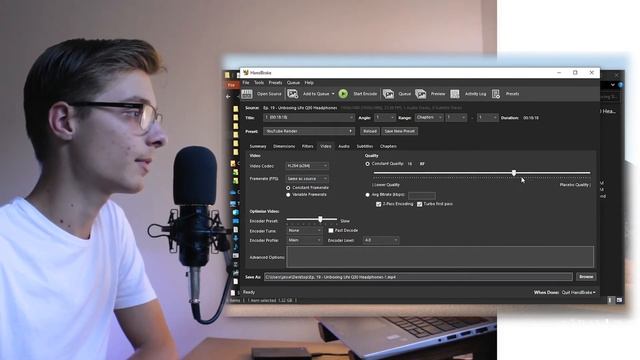Open the Framerate (FPS) dropdown
The image size is (640, 360).
point(307,179)
